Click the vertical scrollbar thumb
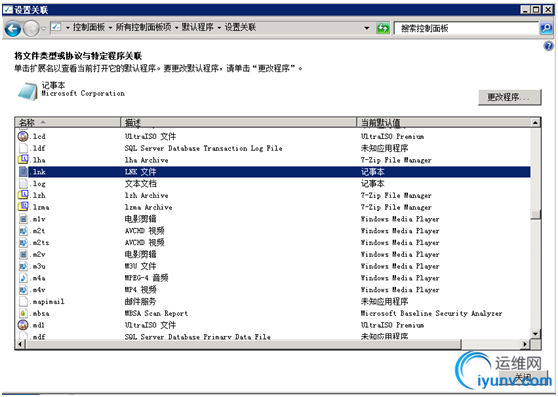Image resolution: width=558 pixels, height=397 pixels. [535, 214]
